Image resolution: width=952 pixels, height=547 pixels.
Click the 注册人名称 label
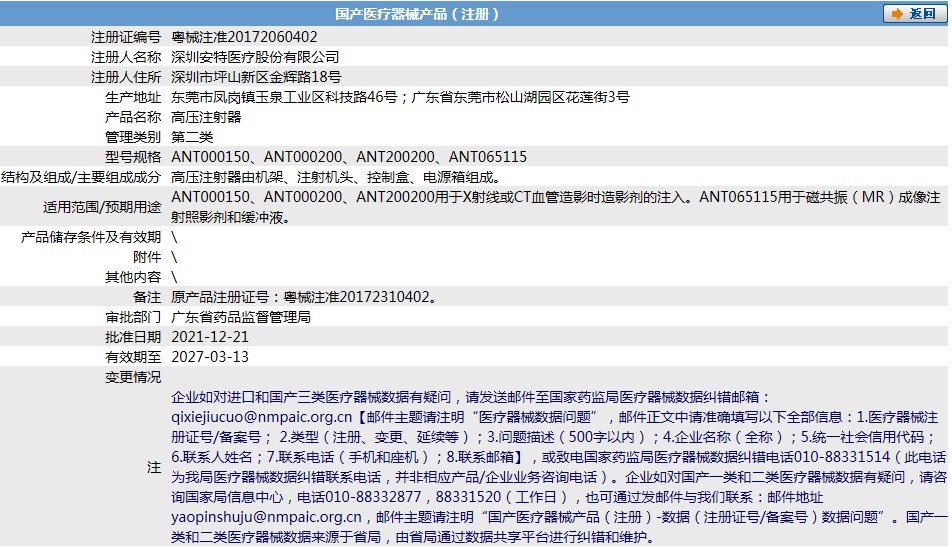pyautogui.click(x=126, y=57)
